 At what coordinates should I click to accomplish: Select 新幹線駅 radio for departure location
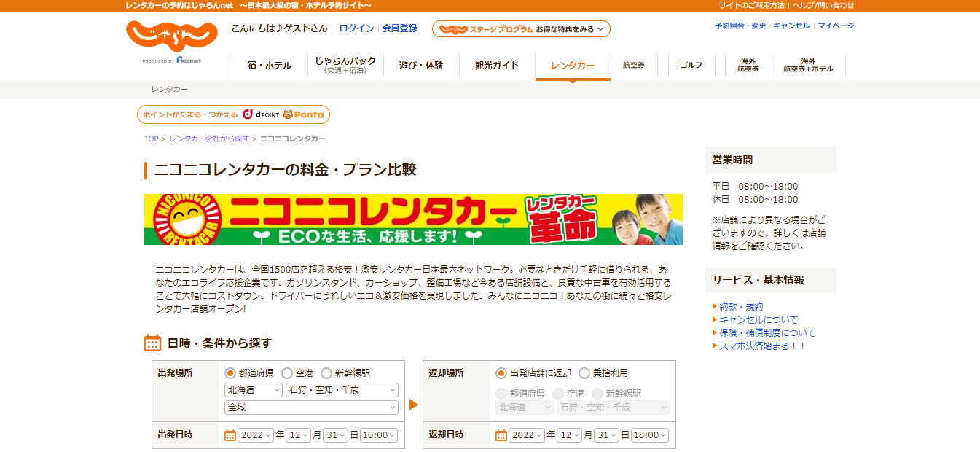click(326, 373)
